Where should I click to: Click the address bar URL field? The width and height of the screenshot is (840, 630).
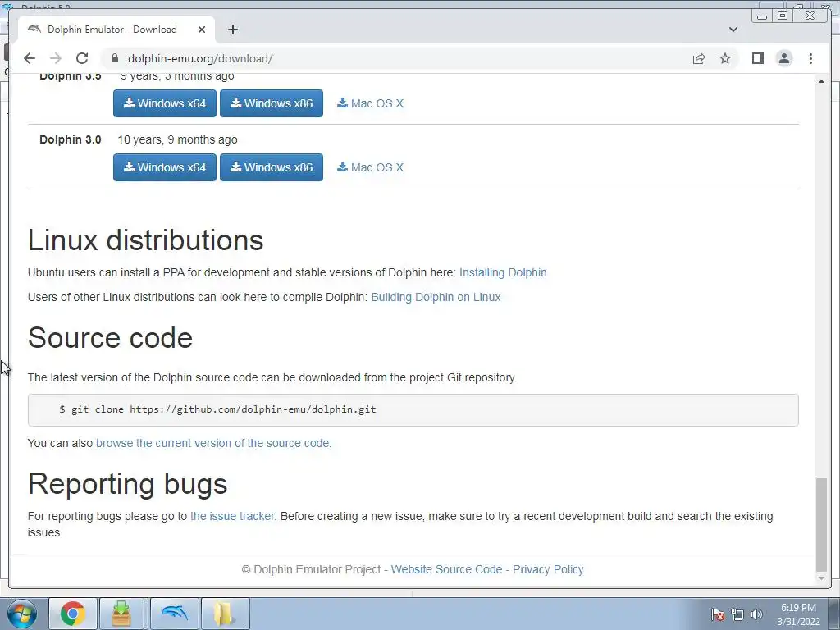[x=396, y=58]
